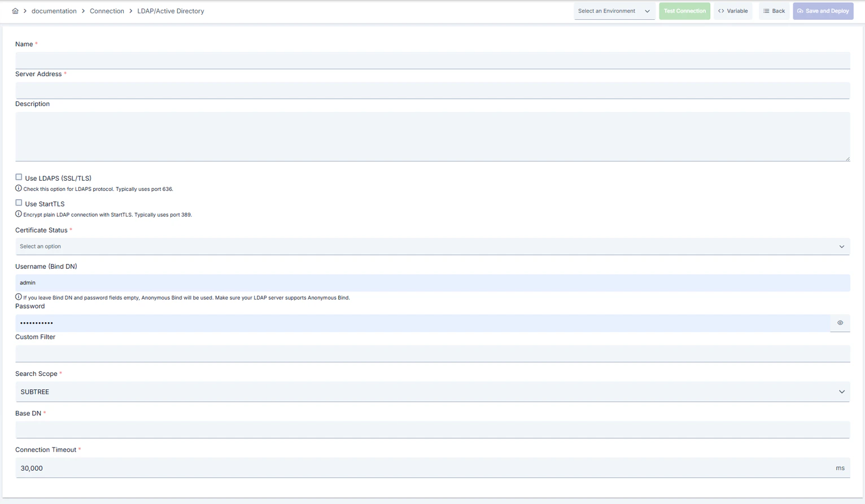This screenshot has width=865, height=504.
Task: Click info icon beside StartTLS hint
Action: pos(19,214)
